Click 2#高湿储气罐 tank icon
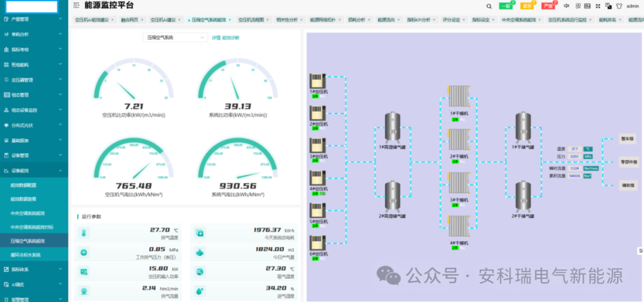The height and width of the screenshot is (302, 644). tap(392, 196)
